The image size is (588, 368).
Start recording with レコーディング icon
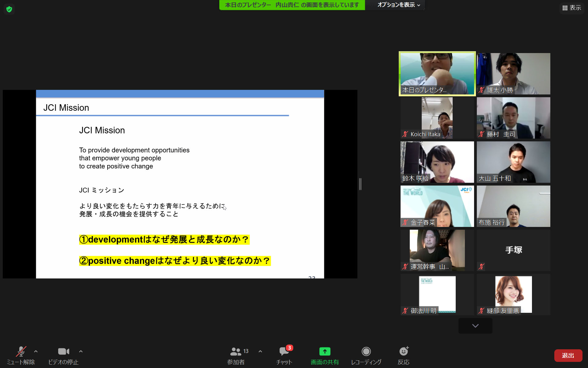coord(366,351)
